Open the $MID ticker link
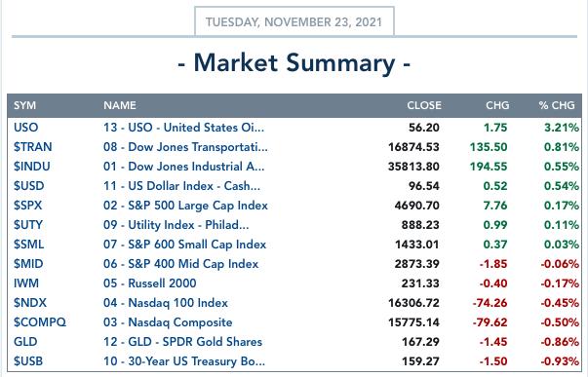Screen dimensions: 588x377 click(28, 264)
